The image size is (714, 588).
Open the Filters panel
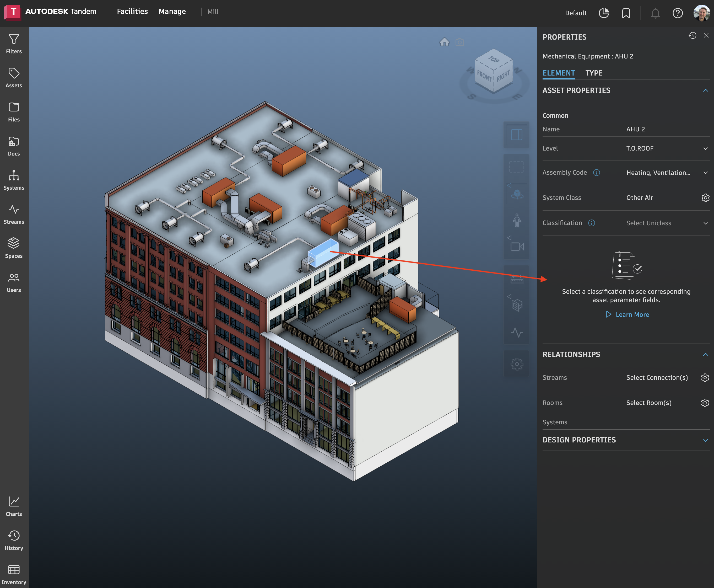(14, 44)
